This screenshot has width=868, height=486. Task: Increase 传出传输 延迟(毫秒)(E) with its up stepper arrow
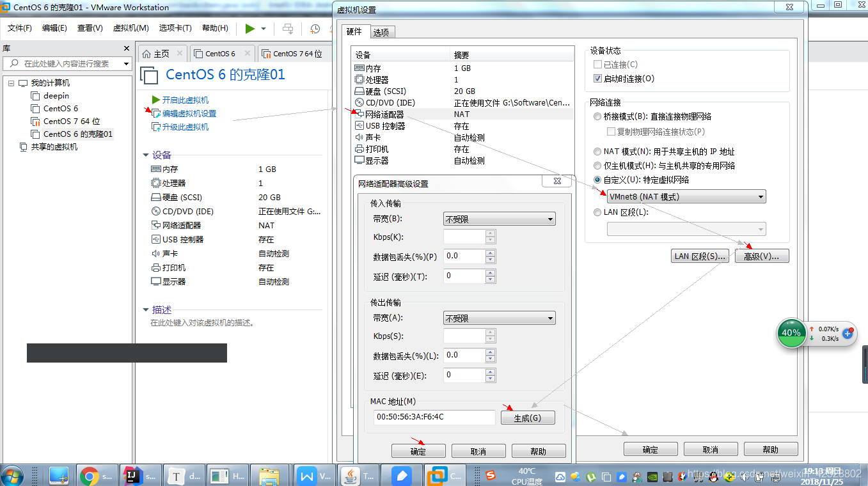click(x=491, y=372)
